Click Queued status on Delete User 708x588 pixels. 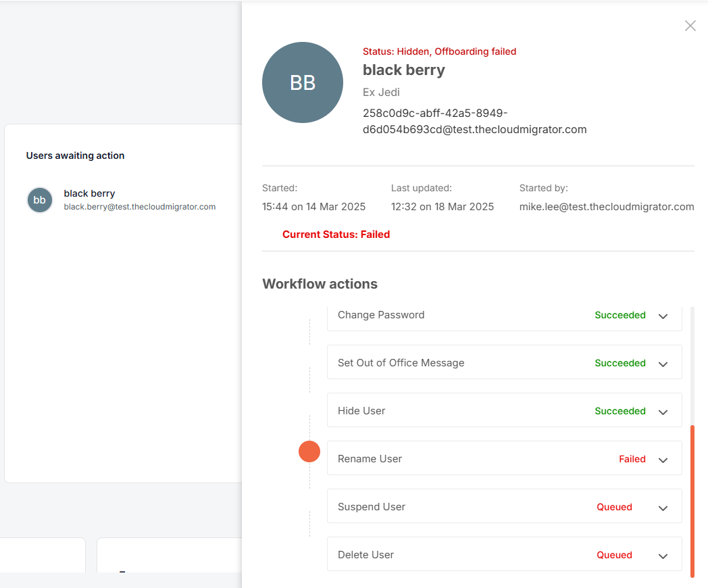click(614, 555)
